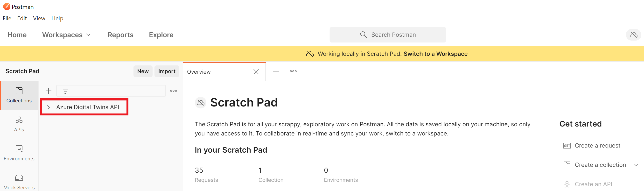Viewport: 644px width, 191px height.
Task: Open the tab options three-dot menu
Action: click(293, 71)
